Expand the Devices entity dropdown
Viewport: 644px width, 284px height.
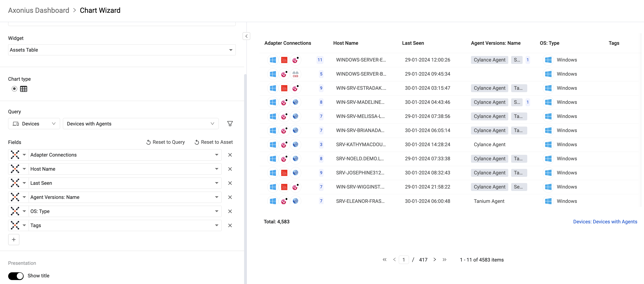[34, 124]
